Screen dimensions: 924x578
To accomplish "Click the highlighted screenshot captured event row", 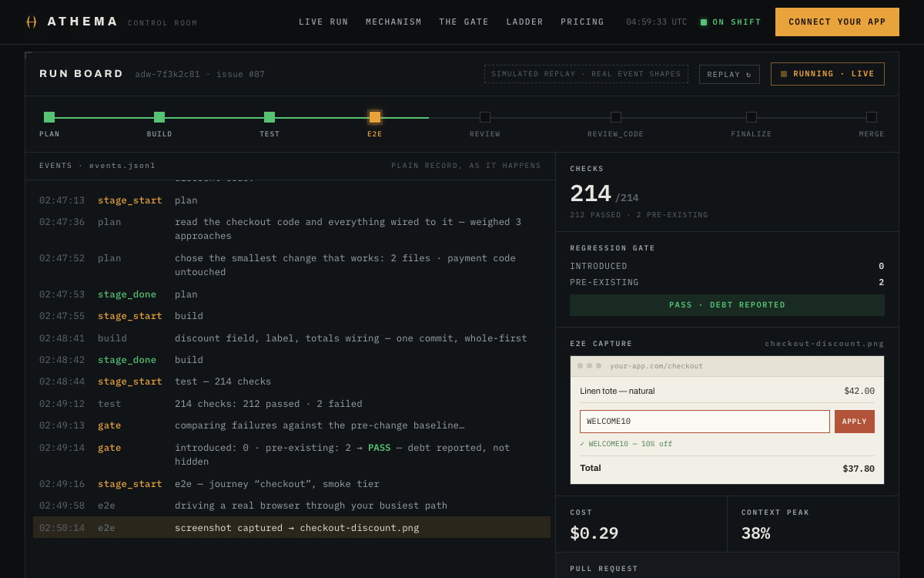I will pos(292,527).
